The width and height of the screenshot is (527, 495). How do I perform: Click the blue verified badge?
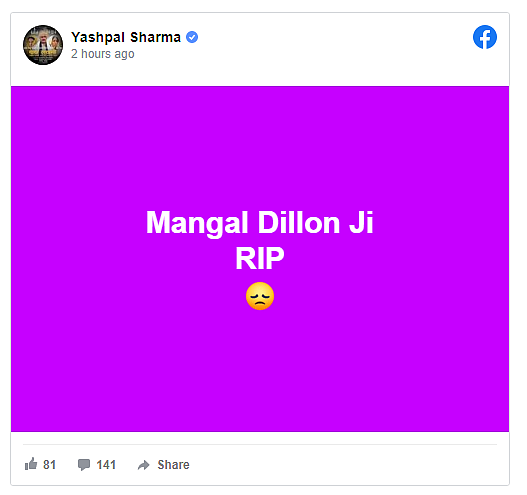click(192, 37)
